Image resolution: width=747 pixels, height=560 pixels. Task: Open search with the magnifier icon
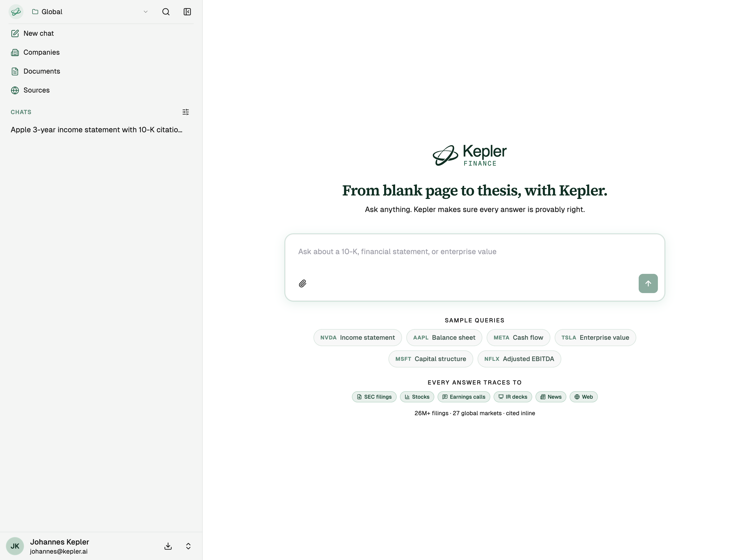pyautogui.click(x=166, y=12)
